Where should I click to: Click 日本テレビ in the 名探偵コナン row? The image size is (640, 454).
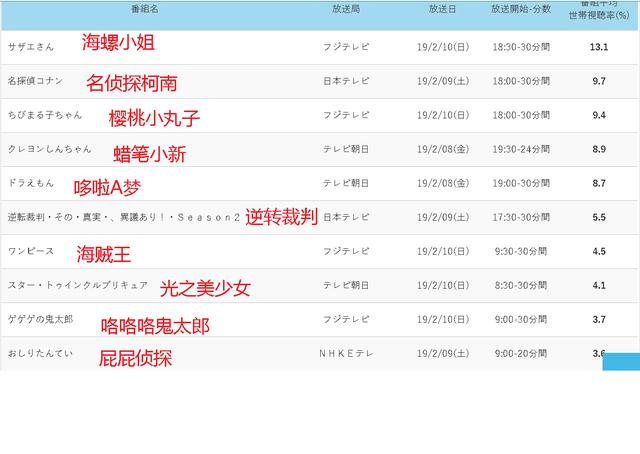coord(346,81)
